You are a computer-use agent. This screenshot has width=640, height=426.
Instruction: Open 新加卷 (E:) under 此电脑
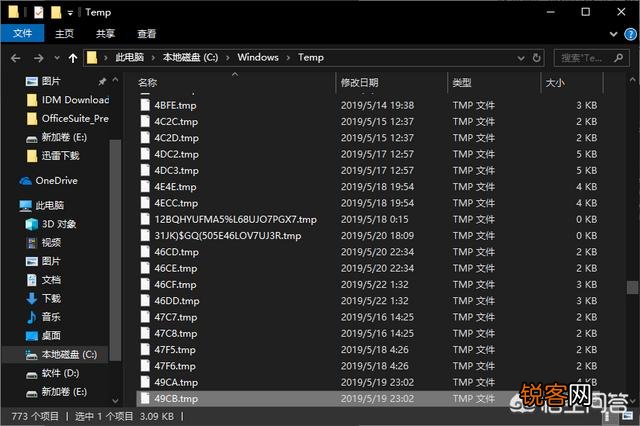(57, 392)
